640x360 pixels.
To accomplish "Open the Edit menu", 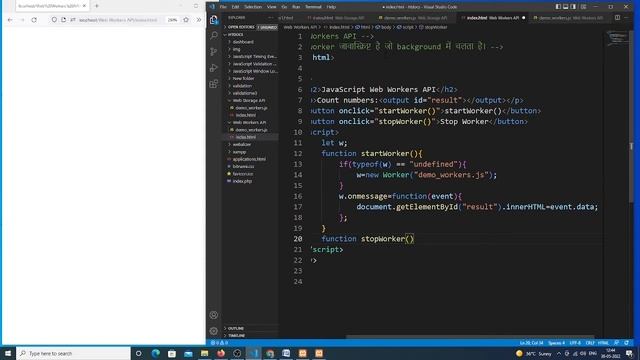I will [236, 7].
